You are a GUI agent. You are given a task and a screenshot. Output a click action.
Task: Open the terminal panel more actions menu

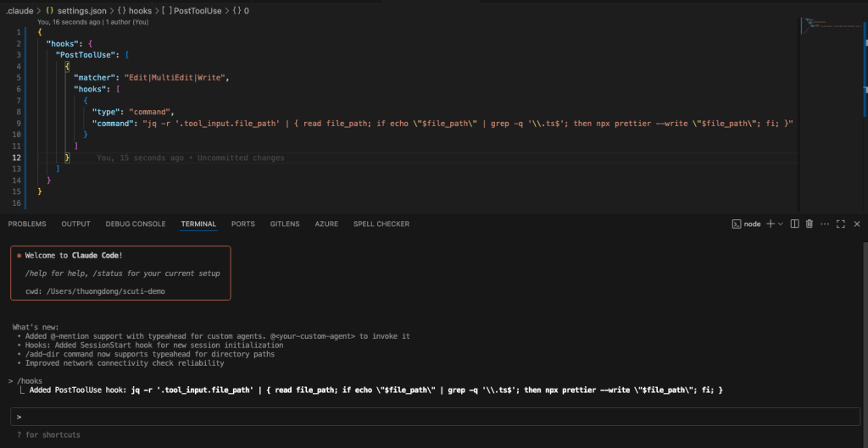click(825, 224)
